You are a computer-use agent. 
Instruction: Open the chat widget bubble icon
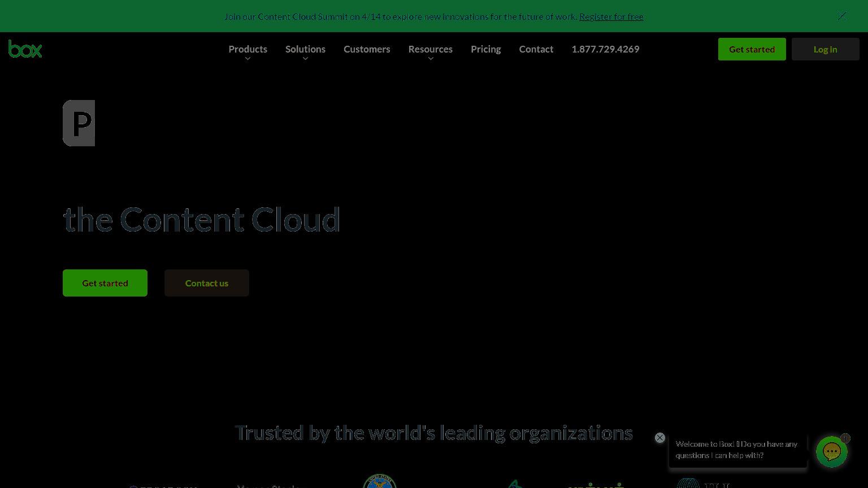831,452
